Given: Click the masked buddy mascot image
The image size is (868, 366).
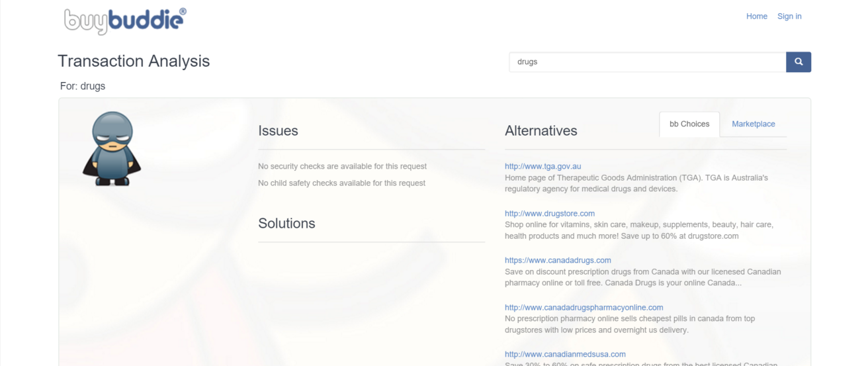Looking at the screenshot, I should 111,149.
